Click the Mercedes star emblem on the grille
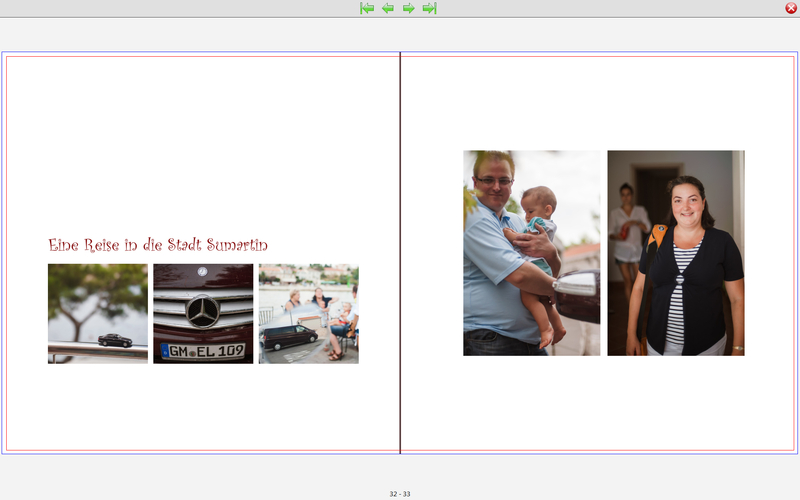 [203, 311]
